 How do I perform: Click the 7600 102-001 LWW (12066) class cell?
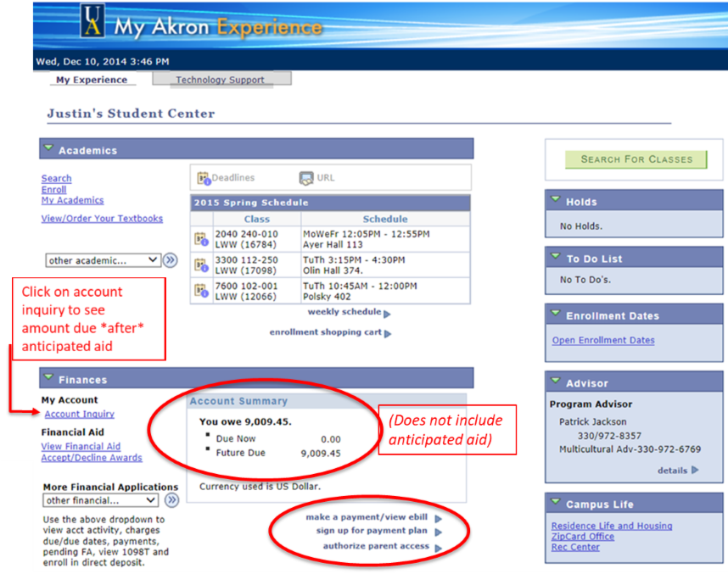tap(257, 291)
